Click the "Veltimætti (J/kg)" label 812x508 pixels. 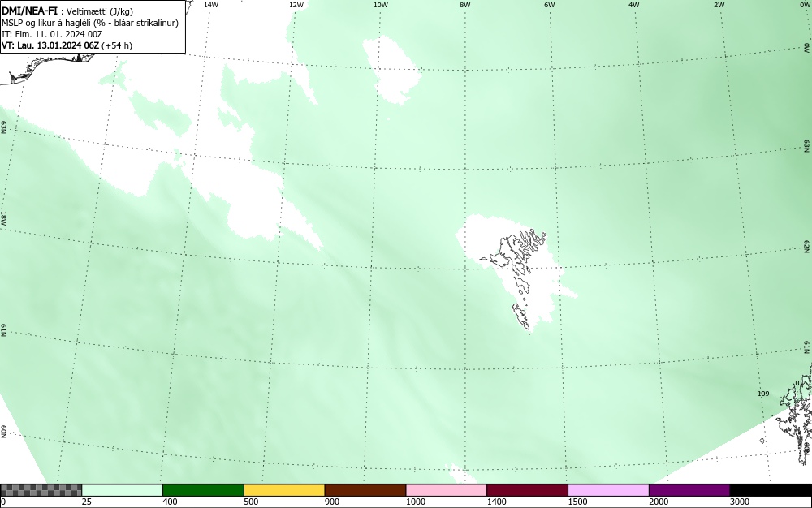(100, 12)
